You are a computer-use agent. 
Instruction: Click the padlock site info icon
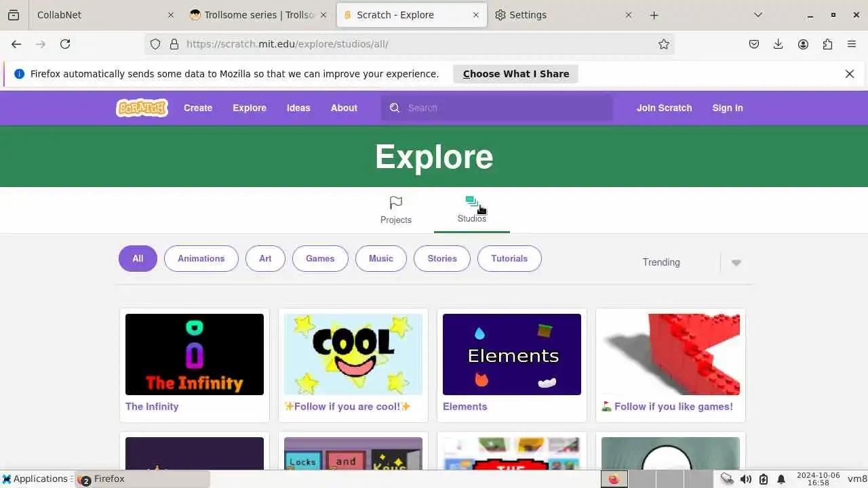coord(174,44)
